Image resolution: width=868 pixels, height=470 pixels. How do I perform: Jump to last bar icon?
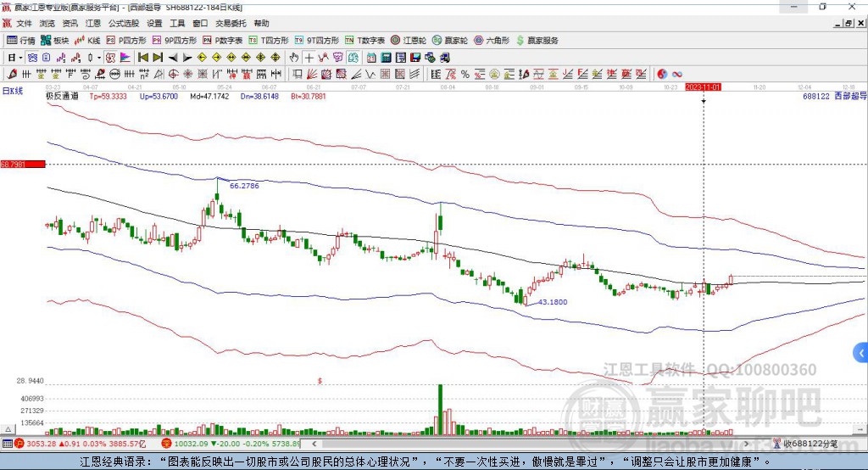(158, 58)
